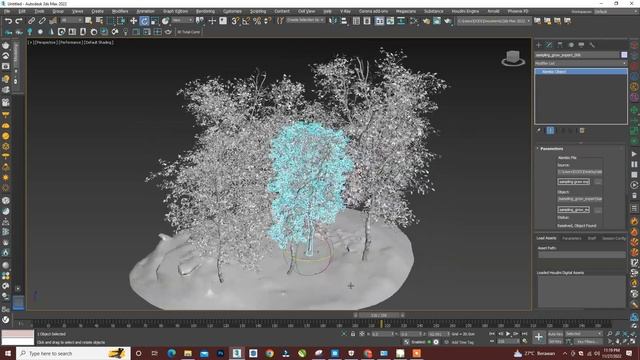Select the Move tool icon
This screenshot has width=640, height=360.
[x=133, y=20]
